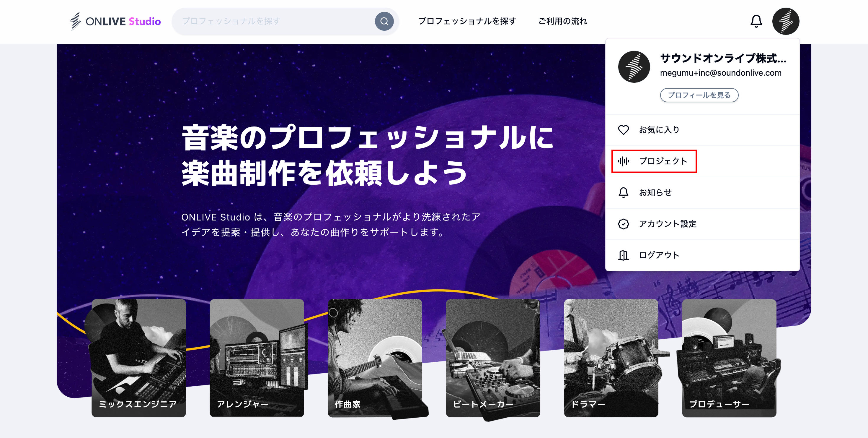
Task: Open the 作曲家 category card
Action: [x=375, y=358]
